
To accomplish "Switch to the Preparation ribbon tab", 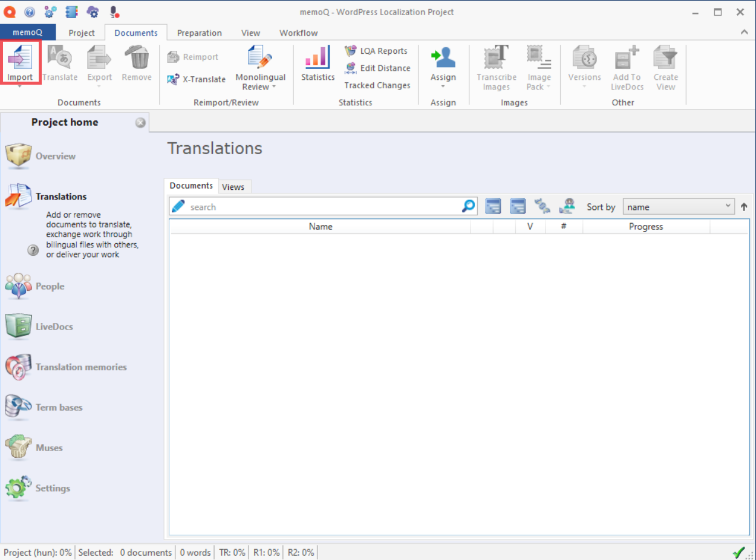I will [x=200, y=33].
